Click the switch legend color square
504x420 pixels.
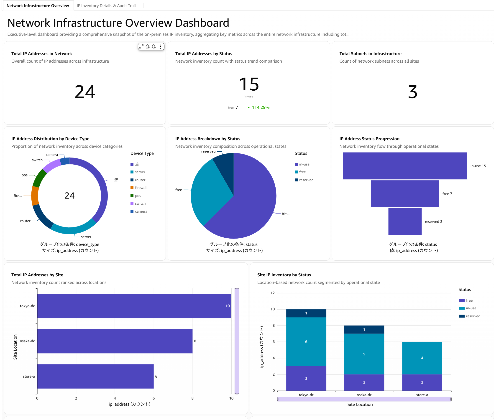click(132, 204)
